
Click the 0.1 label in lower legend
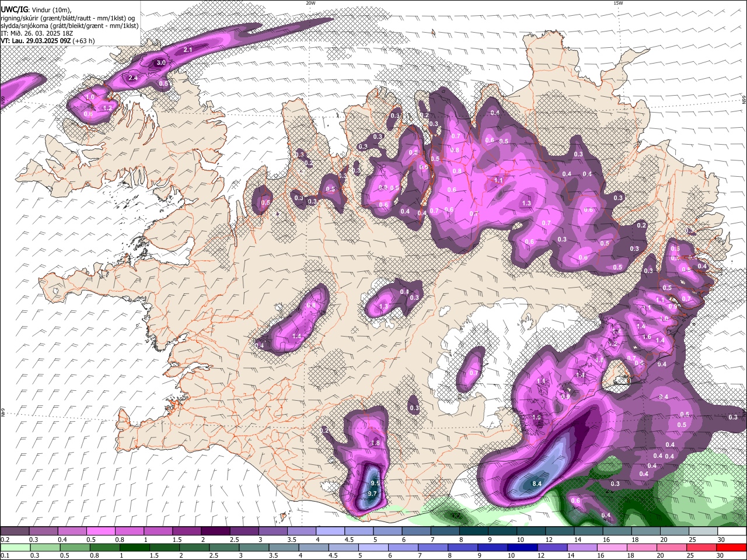pos(5,556)
